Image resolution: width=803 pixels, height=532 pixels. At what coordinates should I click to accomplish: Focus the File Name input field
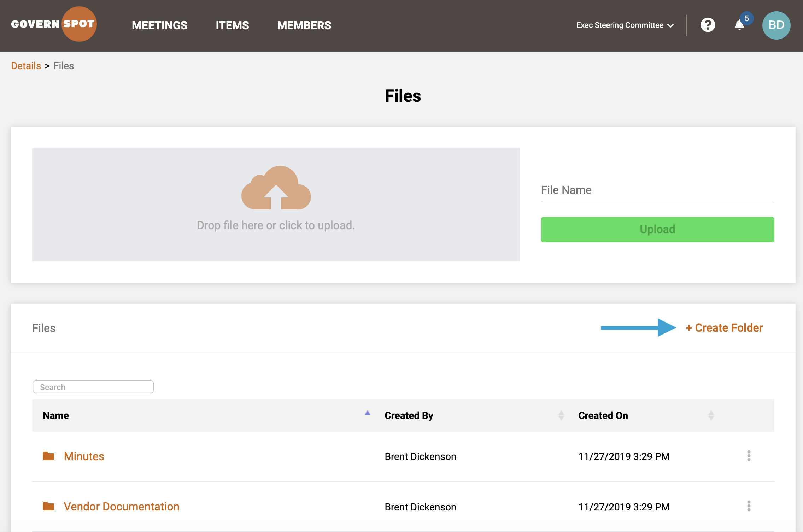coord(657,191)
